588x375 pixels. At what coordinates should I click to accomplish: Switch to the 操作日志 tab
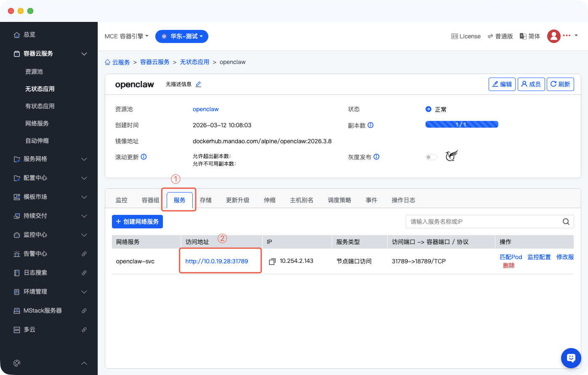(x=403, y=200)
